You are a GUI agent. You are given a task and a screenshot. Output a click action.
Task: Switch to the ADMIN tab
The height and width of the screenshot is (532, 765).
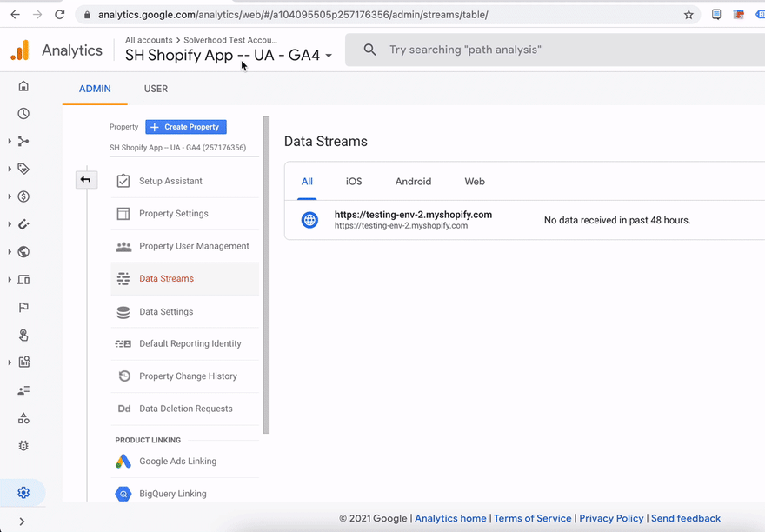(95, 89)
